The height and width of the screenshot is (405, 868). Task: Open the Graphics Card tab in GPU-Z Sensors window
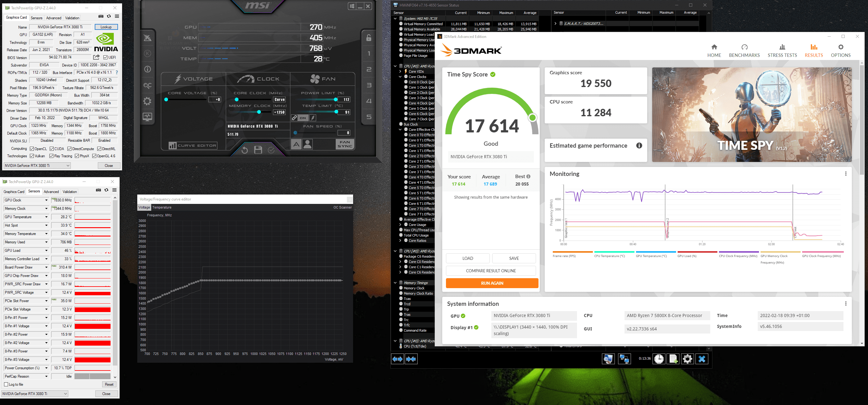14,191
